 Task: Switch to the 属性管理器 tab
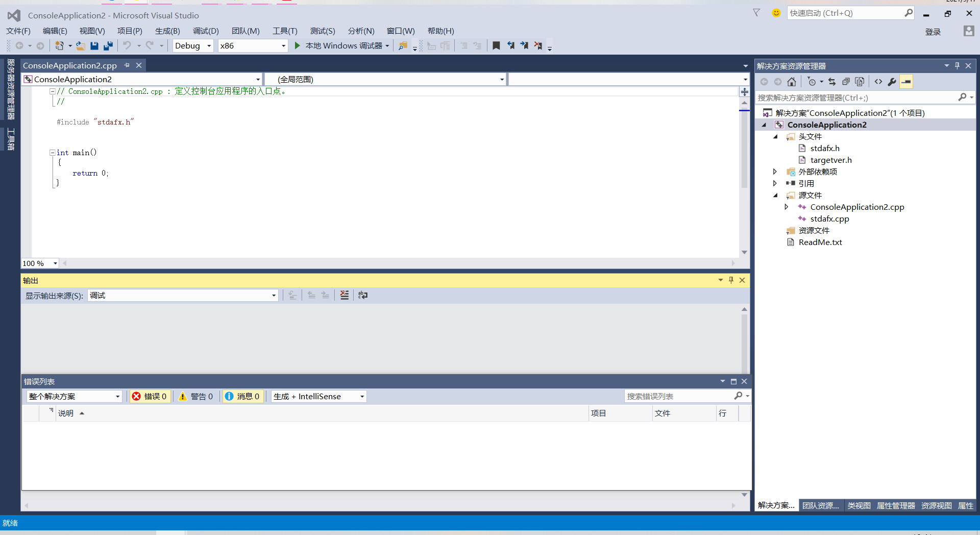(896, 505)
